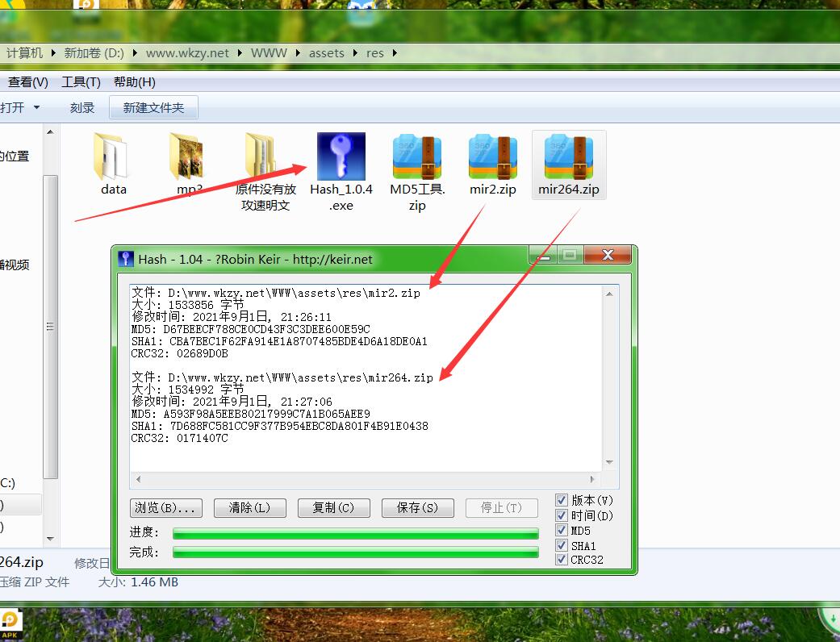The image size is (840, 642).
Task: Uncheck the 版本(V) checkbox
Action: (x=562, y=500)
